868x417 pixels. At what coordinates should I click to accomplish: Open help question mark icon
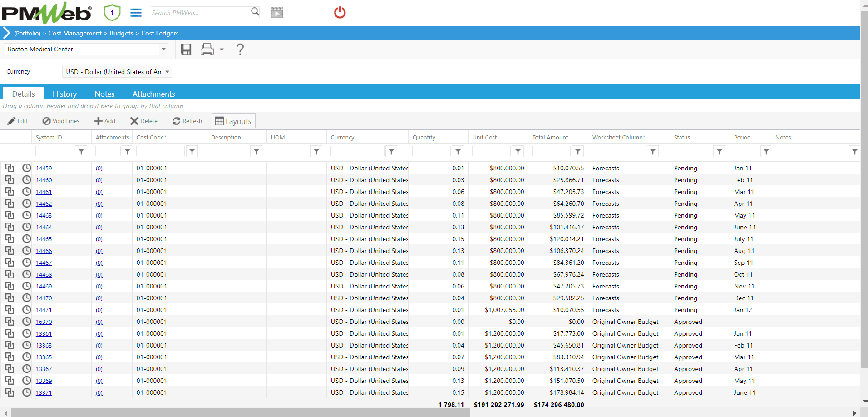(240, 49)
